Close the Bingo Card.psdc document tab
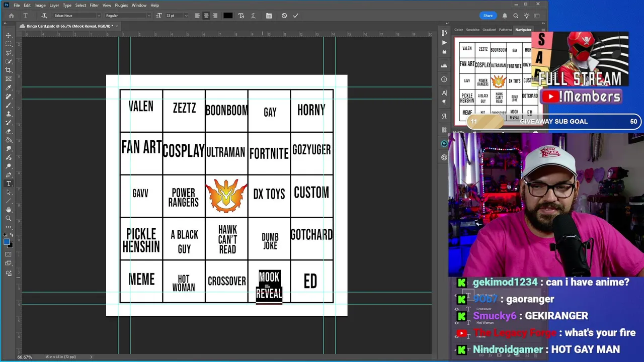Screen dimensions: 644x362 116,26
